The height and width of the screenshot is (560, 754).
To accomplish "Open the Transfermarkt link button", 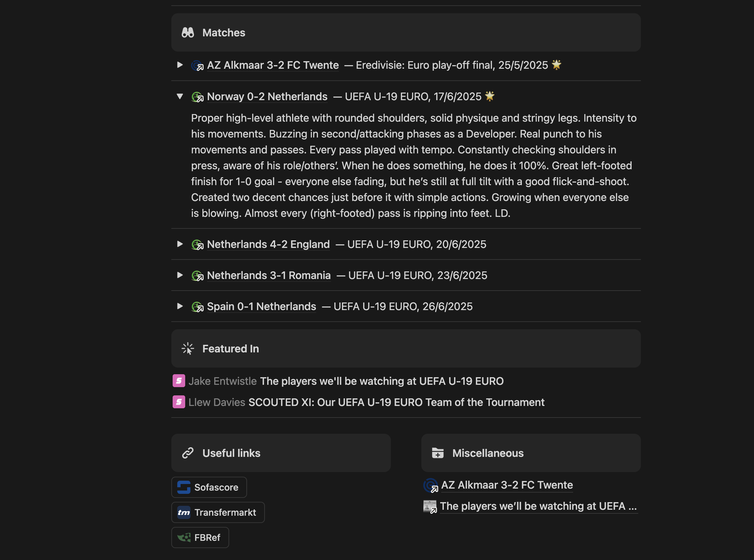I will pos(218,512).
